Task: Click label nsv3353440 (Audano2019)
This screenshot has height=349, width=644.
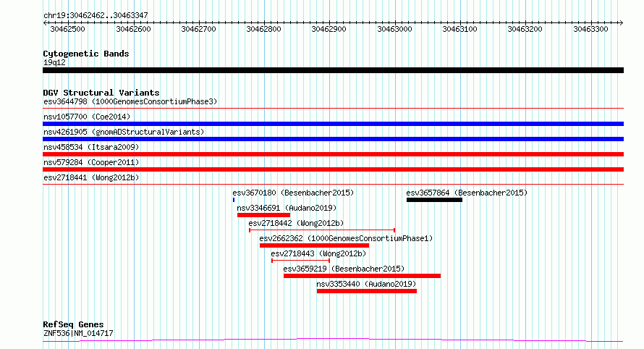Action: [366, 284]
